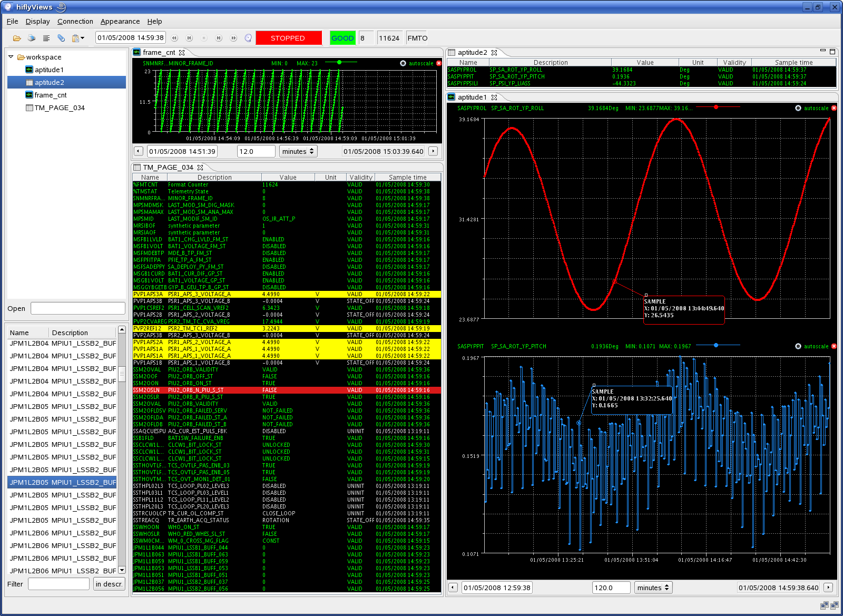Close the TM_PAGE_034 tab

200,168
